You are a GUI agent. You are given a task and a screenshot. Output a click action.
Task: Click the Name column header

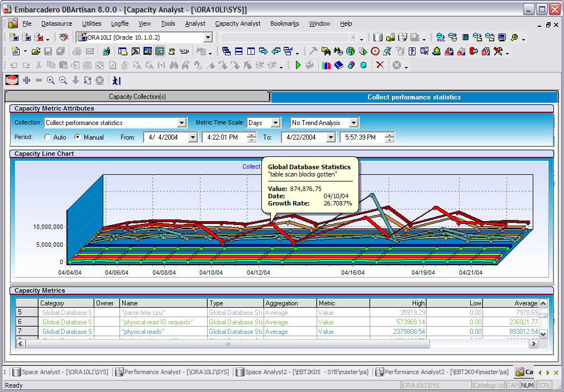pyautogui.click(x=163, y=303)
